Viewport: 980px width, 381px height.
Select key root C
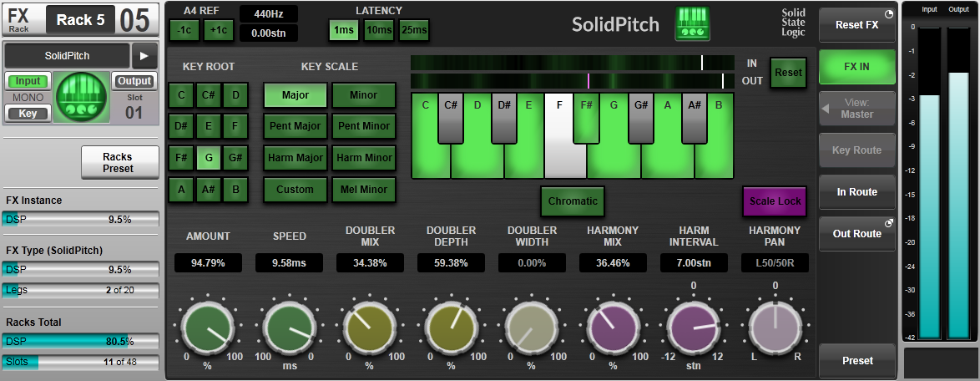point(181,96)
